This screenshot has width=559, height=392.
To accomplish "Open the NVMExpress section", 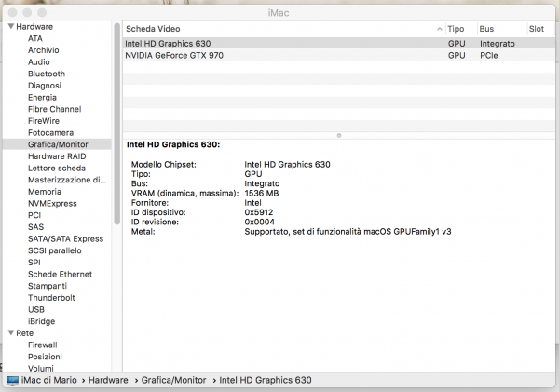I will point(52,203).
